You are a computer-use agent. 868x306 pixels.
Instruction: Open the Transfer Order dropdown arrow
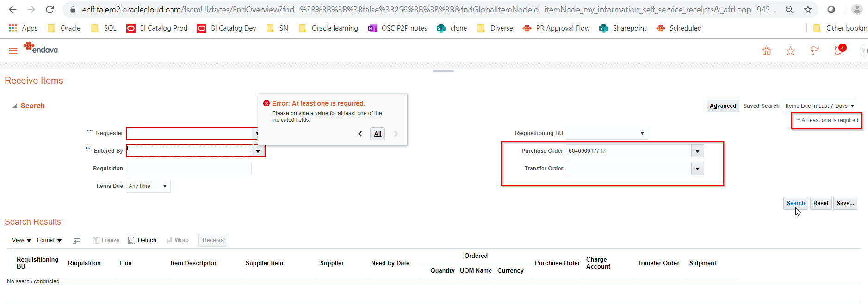[698, 169]
